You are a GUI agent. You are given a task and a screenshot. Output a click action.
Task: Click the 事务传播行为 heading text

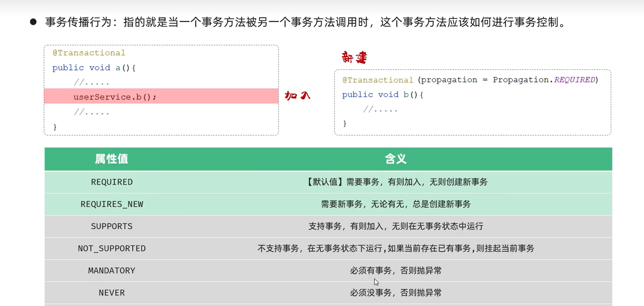coord(79,22)
